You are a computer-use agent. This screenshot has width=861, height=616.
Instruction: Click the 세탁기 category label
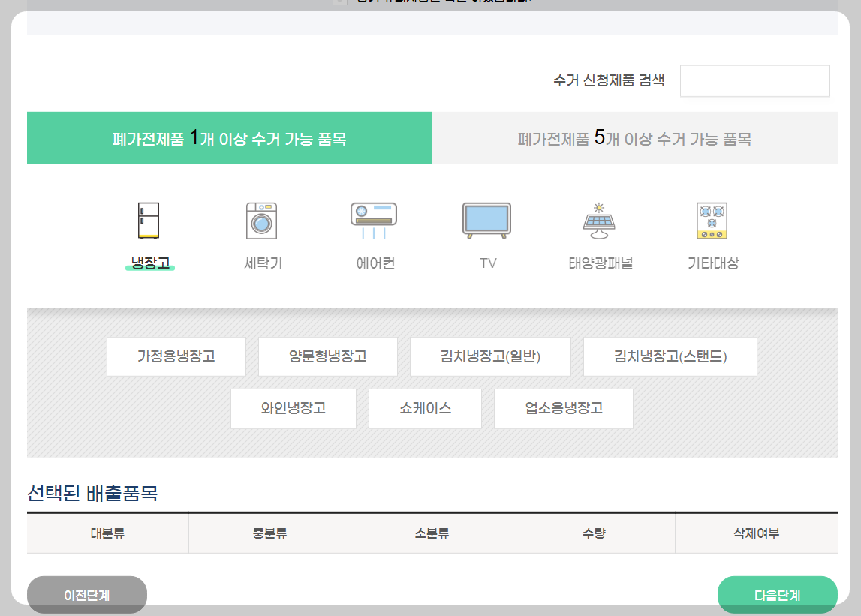pyautogui.click(x=263, y=263)
